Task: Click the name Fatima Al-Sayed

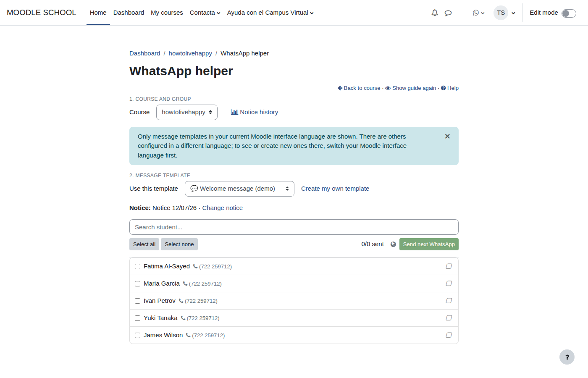Action: pos(167,266)
